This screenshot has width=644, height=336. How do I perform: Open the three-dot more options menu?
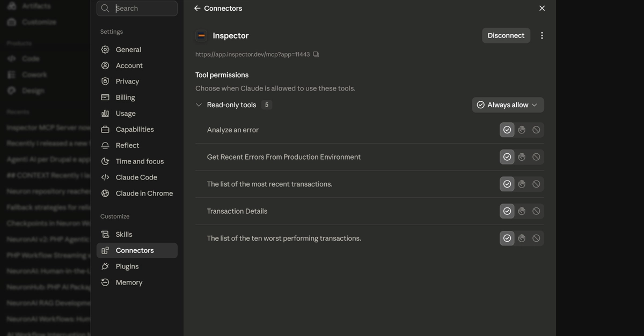pyautogui.click(x=541, y=35)
